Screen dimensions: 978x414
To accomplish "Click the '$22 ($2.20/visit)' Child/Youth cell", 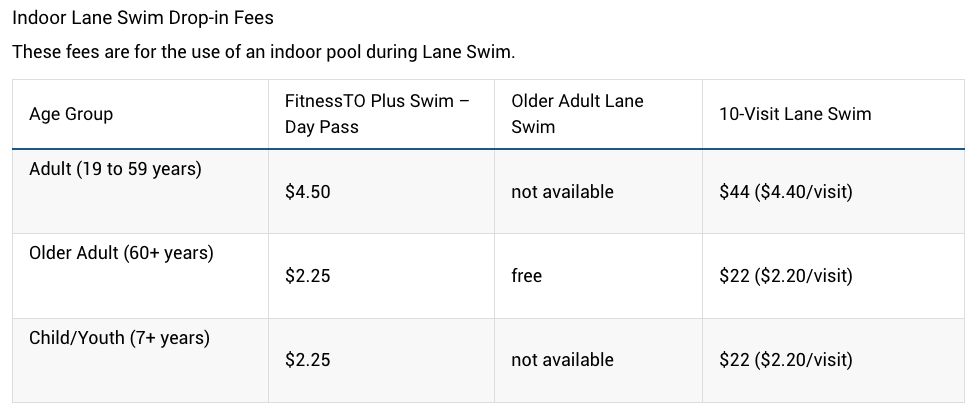I will pyautogui.click(x=786, y=360).
